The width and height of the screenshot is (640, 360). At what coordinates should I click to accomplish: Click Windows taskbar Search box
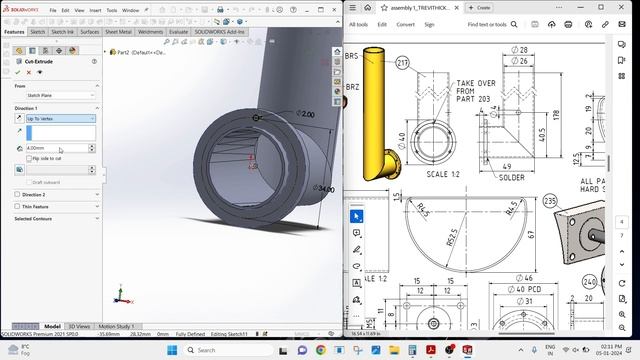(229, 350)
